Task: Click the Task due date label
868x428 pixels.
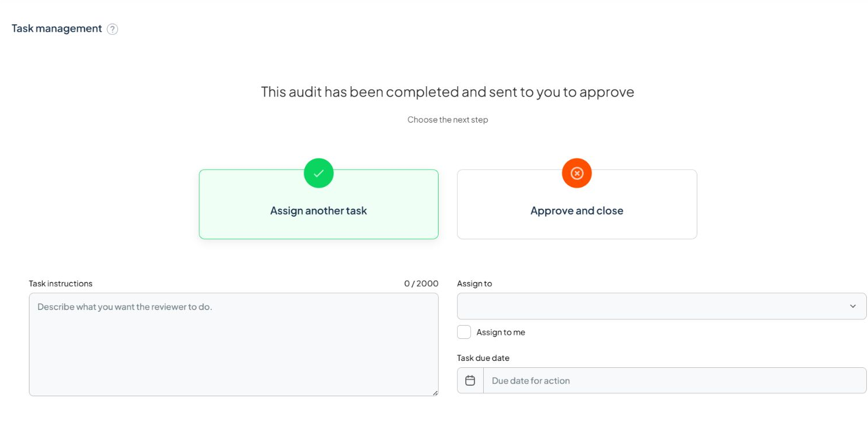Action: [x=483, y=358]
